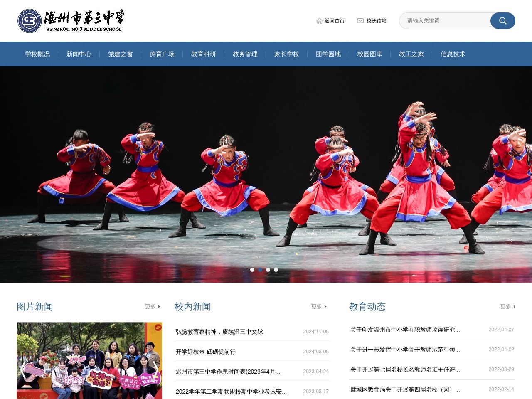This screenshot has height=399, width=532.
Task: Open the 学校概况 menu
Action: (x=37, y=54)
